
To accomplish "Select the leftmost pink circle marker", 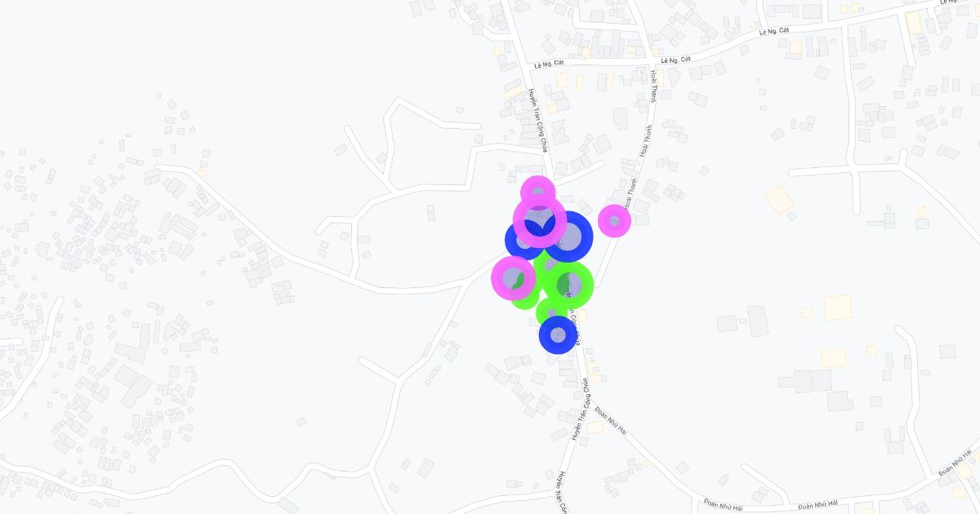I will click(513, 278).
